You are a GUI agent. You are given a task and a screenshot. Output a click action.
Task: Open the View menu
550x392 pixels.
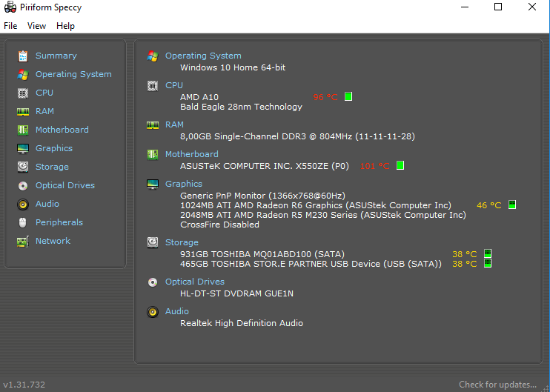(36, 26)
